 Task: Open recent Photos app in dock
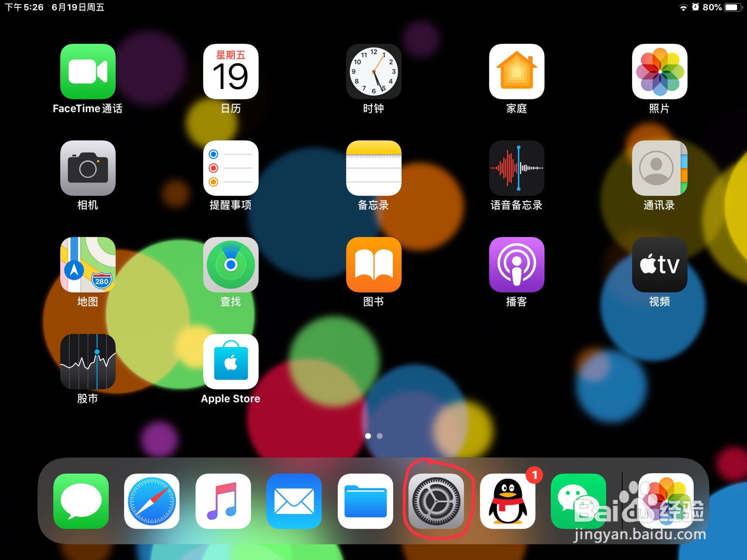point(666,501)
